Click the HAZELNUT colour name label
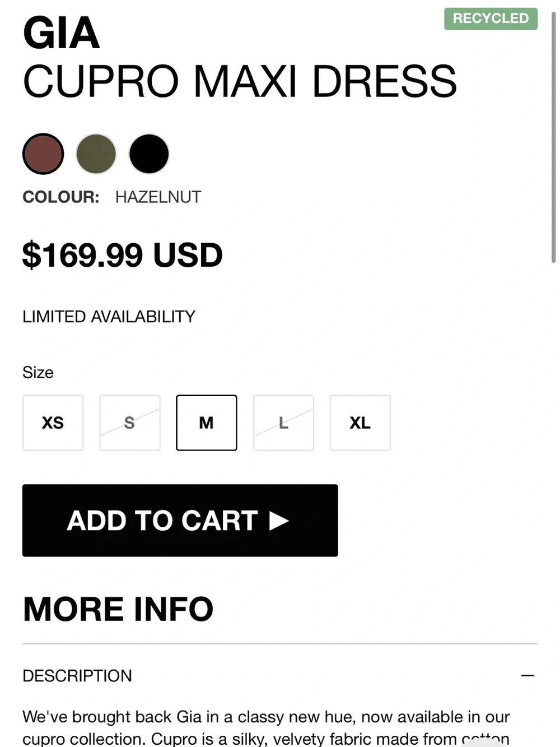 (x=158, y=197)
